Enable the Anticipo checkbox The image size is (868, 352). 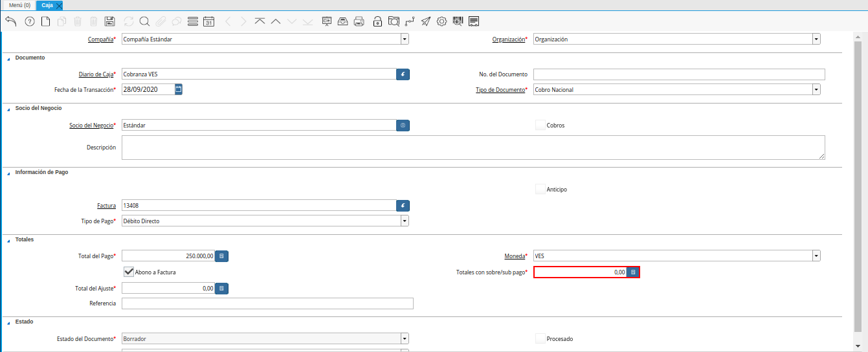pos(540,190)
